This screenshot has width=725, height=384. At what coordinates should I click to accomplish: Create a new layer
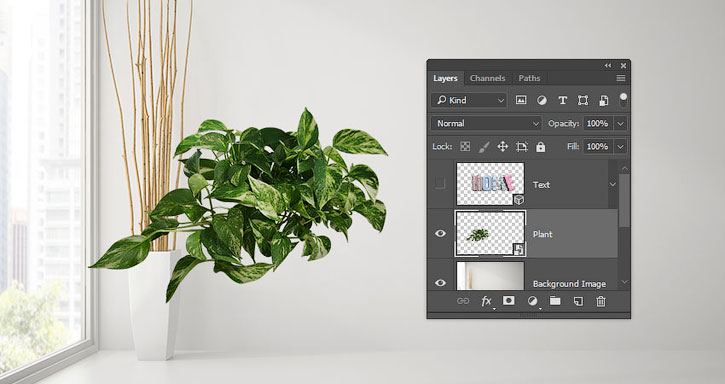tap(578, 301)
